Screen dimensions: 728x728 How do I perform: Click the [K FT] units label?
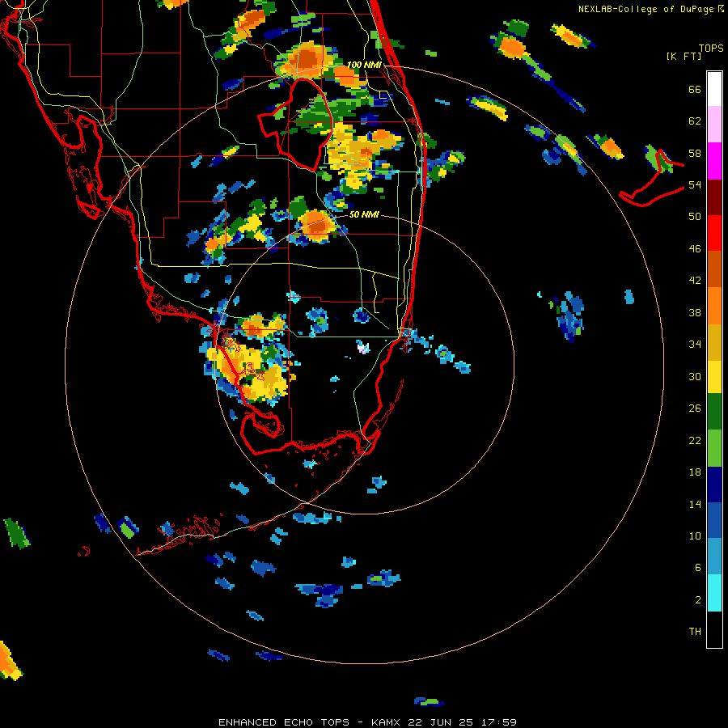pos(684,56)
